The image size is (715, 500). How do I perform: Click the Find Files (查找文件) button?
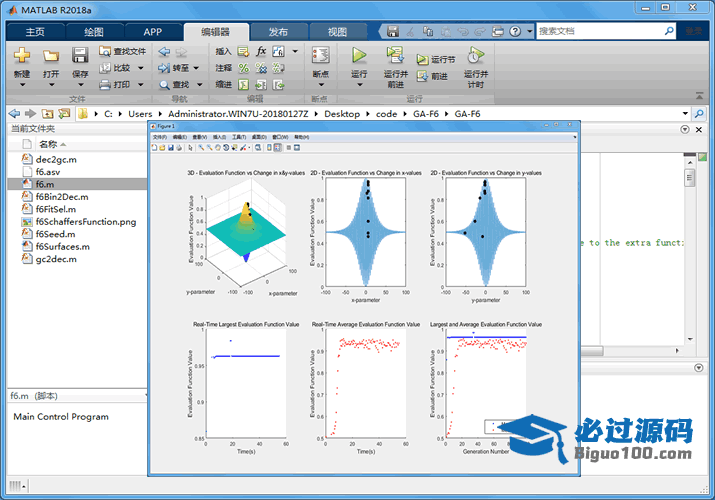point(122,51)
